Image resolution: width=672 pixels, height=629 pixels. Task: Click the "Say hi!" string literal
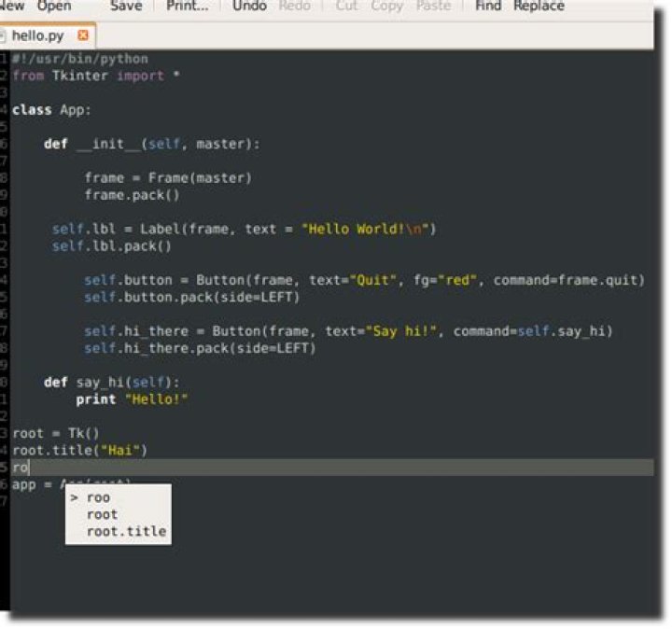click(x=401, y=330)
